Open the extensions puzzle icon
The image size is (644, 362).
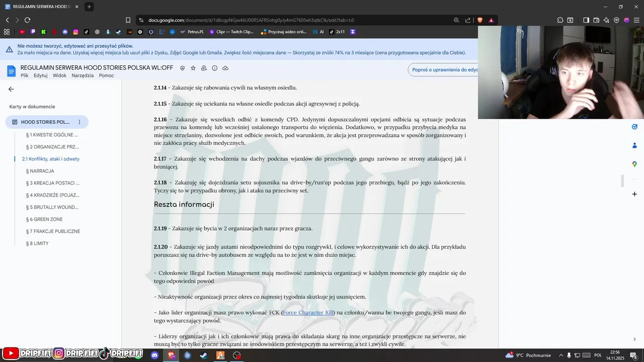click(x=560, y=20)
